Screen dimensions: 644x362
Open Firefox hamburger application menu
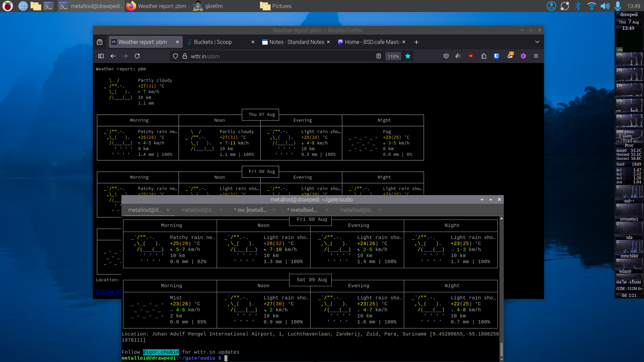(536, 56)
